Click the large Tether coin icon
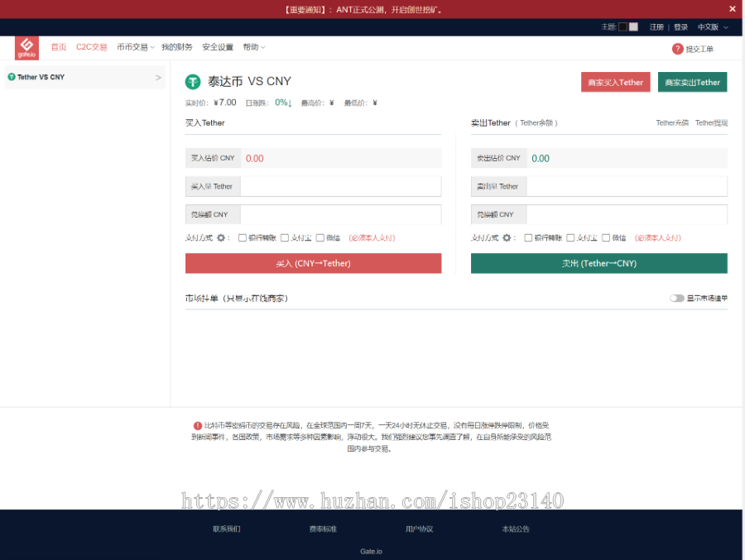745x560 pixels. click(x=192, y=82)
